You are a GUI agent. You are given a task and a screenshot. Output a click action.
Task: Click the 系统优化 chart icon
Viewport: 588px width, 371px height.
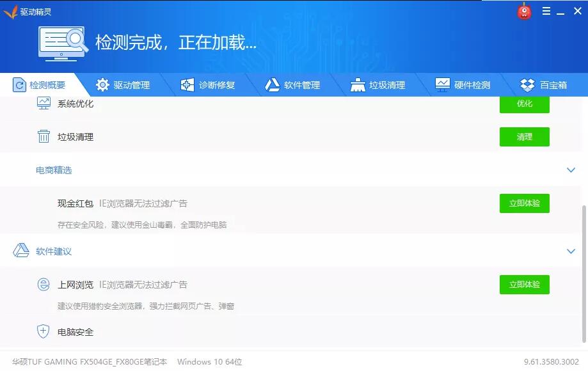click(44, 104)
